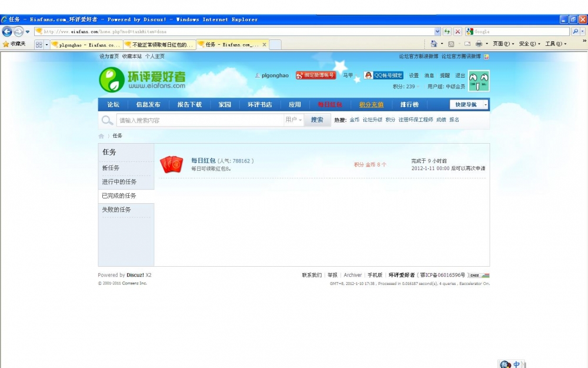
Task: Expand the 快捷导航 quick navigation dropdown
Action: tap(469, 105)
